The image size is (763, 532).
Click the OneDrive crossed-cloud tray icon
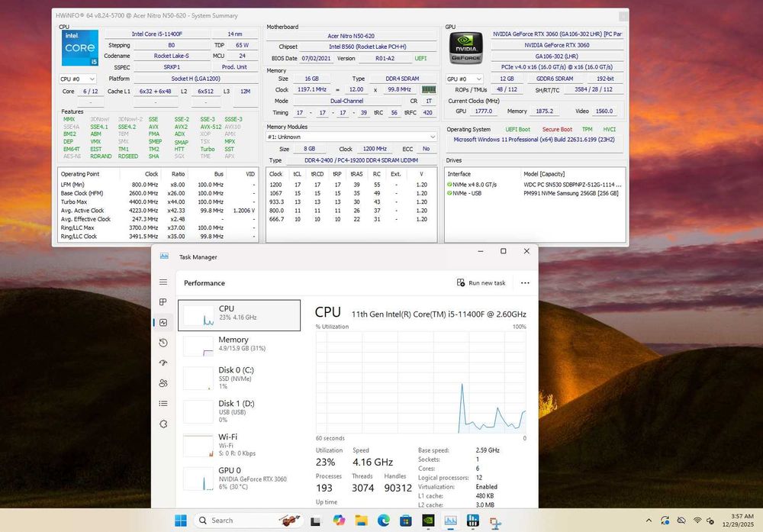[681, 521]
